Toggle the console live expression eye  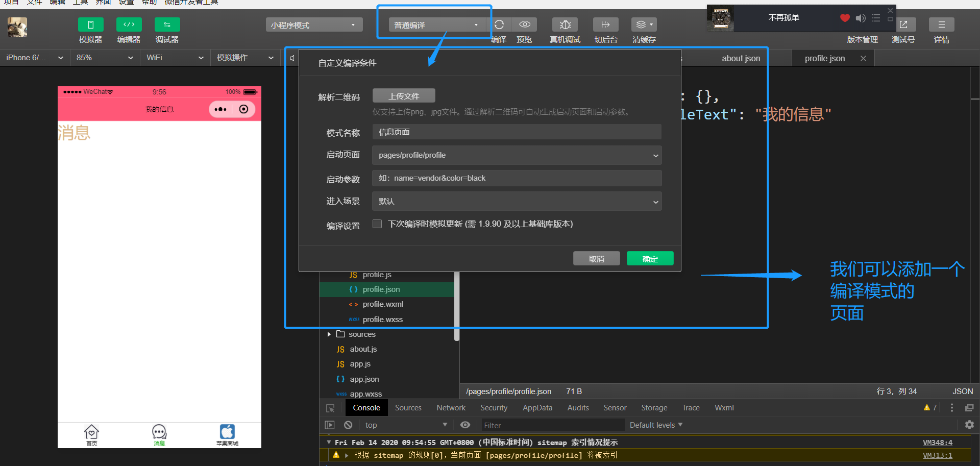click(465, 425)
